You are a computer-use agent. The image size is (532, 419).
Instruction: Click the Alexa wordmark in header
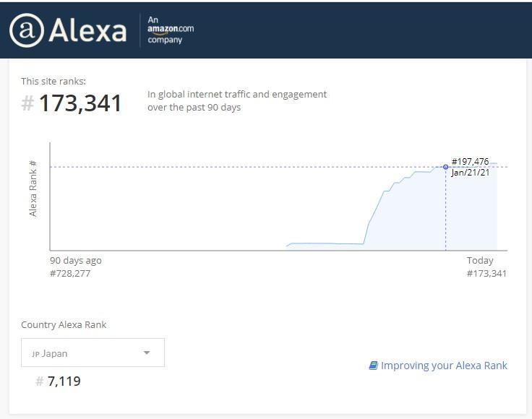point(87,30)
